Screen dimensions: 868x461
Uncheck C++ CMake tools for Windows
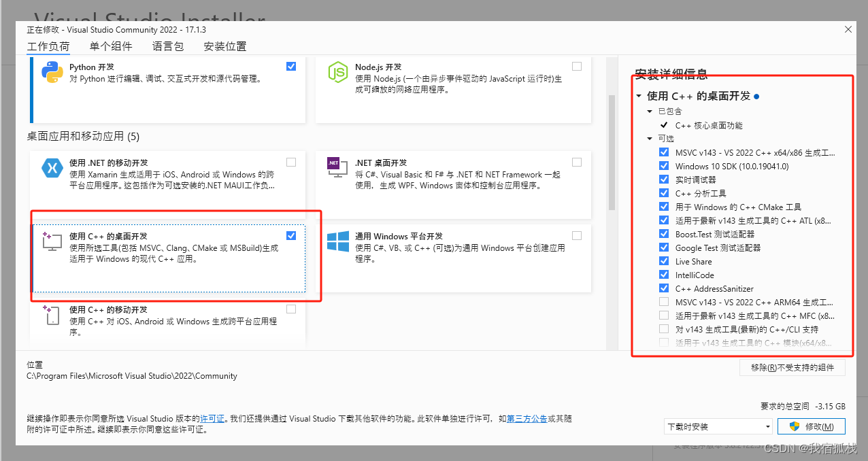pos(664,207)
